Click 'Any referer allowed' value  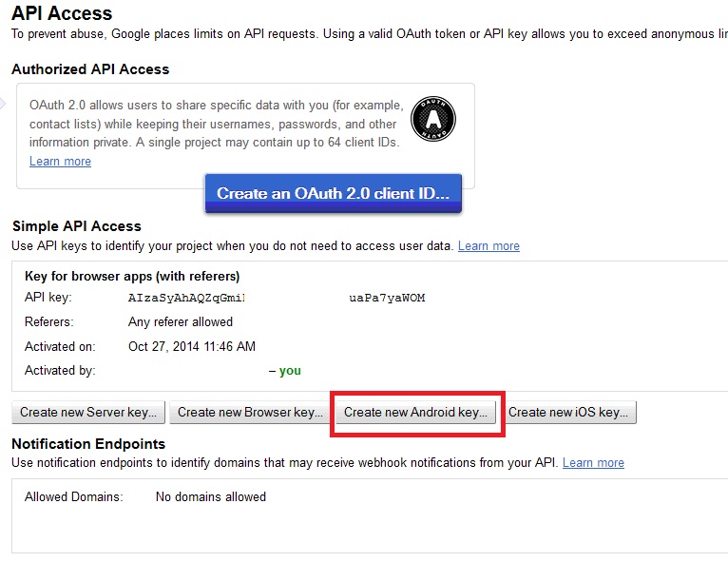181,321
